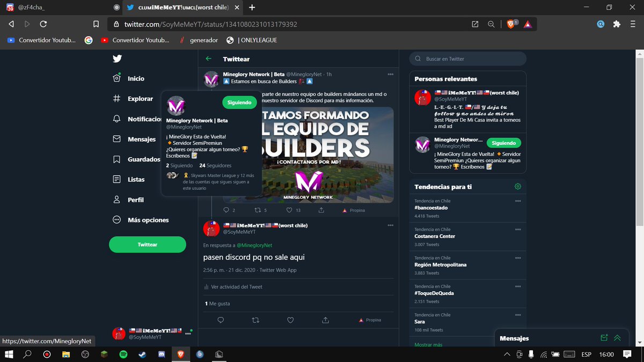Open Inicio home page
This screenshot has height=362, width=644.
(129, 78)
